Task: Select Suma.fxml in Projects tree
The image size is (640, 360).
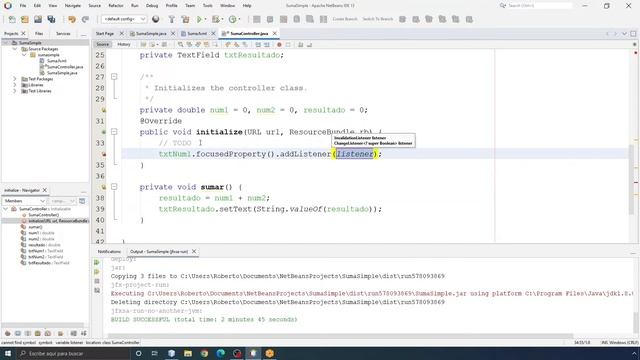Action: [x=56, y=61]
